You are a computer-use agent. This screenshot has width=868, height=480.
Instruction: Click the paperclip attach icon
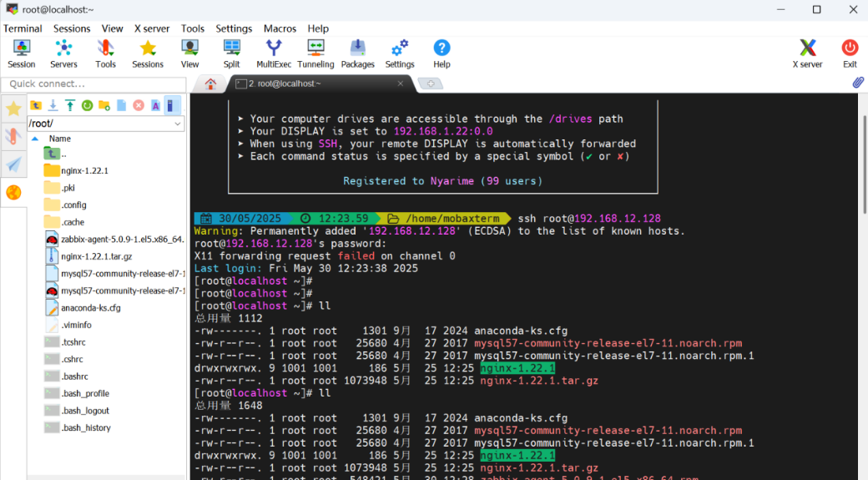[858, 83]
